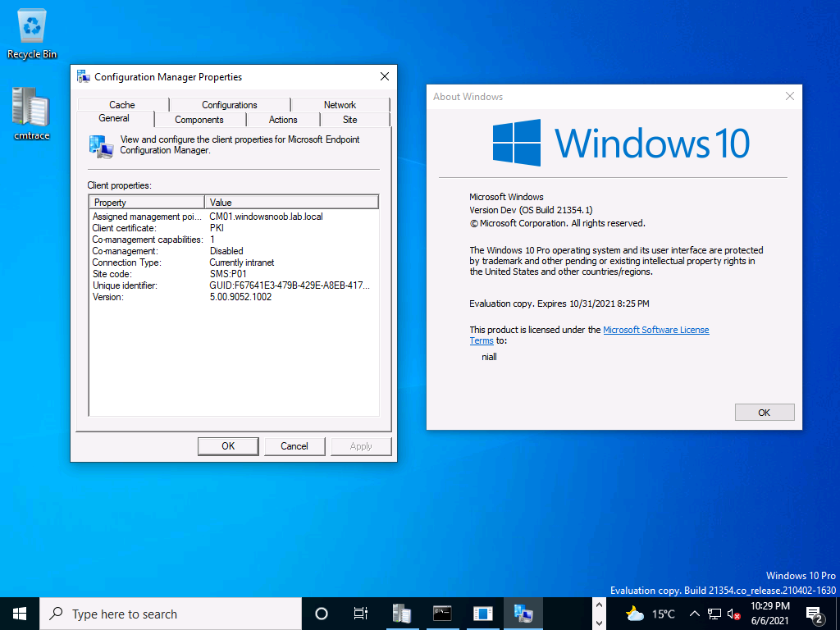
Task: Open network status tray icon
Action: (714, 614)
